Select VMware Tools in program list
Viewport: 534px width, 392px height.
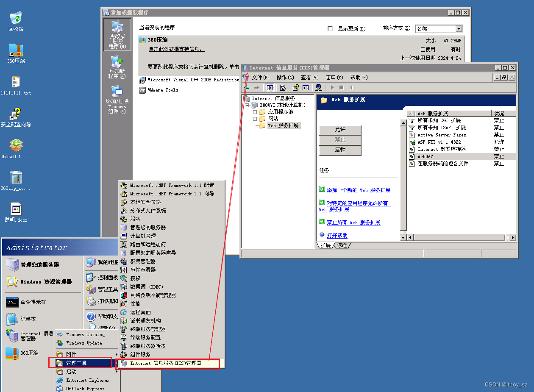point(163,90)
